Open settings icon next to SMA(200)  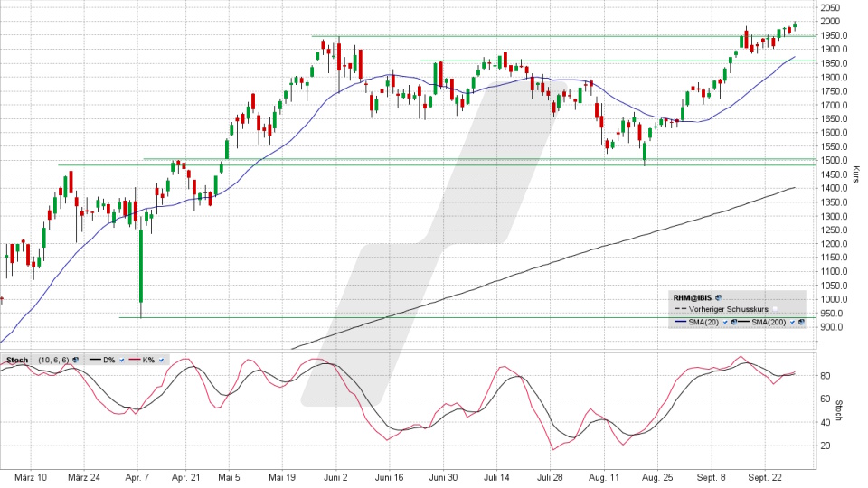point(801,322)
